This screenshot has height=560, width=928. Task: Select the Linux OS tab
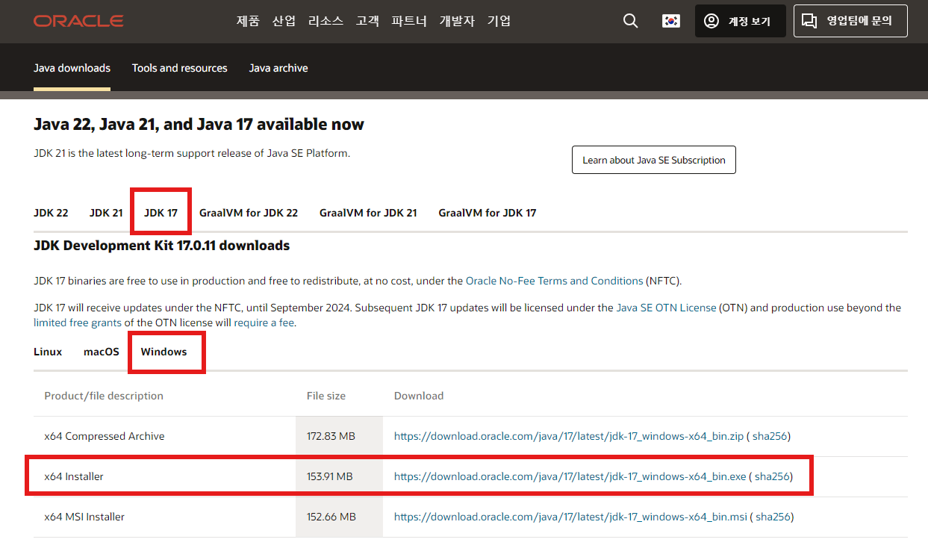[48, 352]
